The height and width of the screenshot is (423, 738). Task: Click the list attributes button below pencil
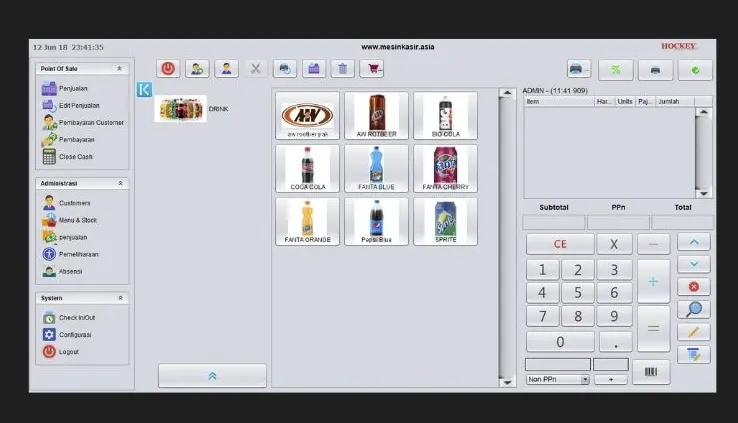point(694,355)
